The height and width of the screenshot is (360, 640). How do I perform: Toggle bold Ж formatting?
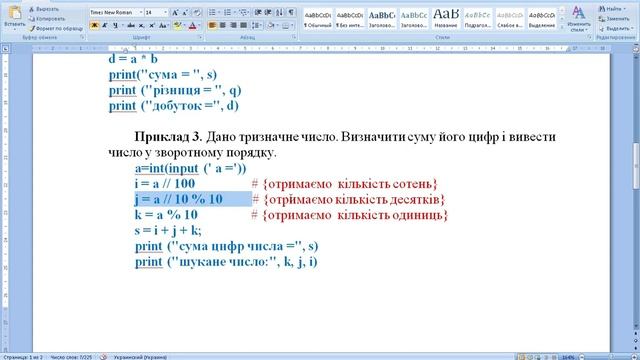coord(94,26)
